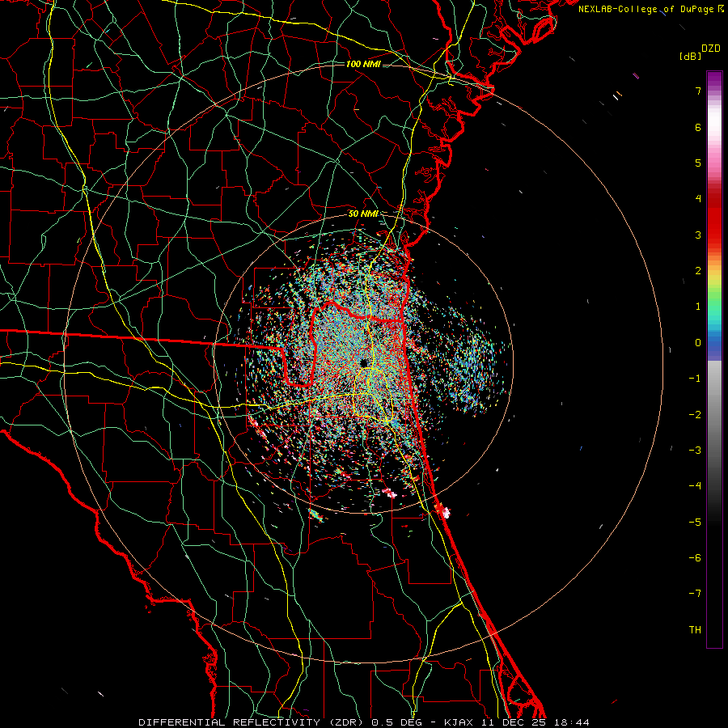728x728 pixels.
Task: Click the "0.5 DEG" elevation angle text
Action: click(397, 722)
